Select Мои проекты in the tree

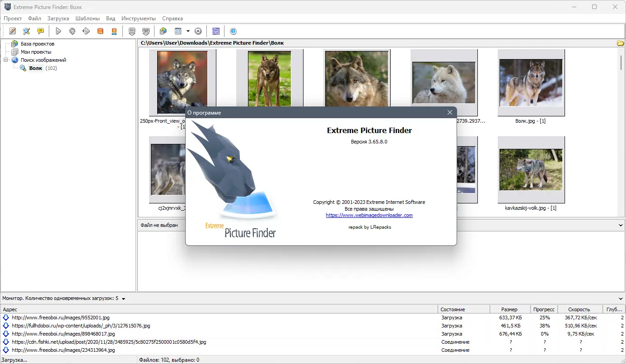pyautogui.click(x=36, y=52)
